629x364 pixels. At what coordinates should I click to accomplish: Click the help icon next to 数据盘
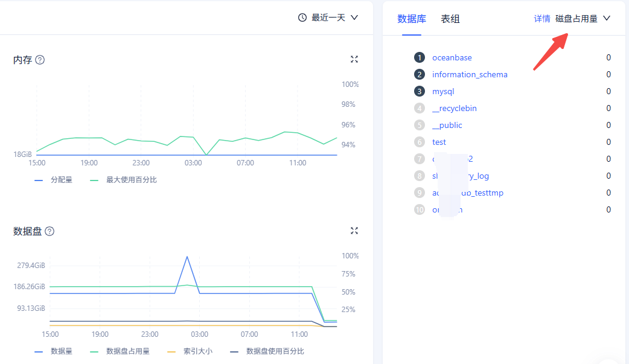tap(49, 231)
